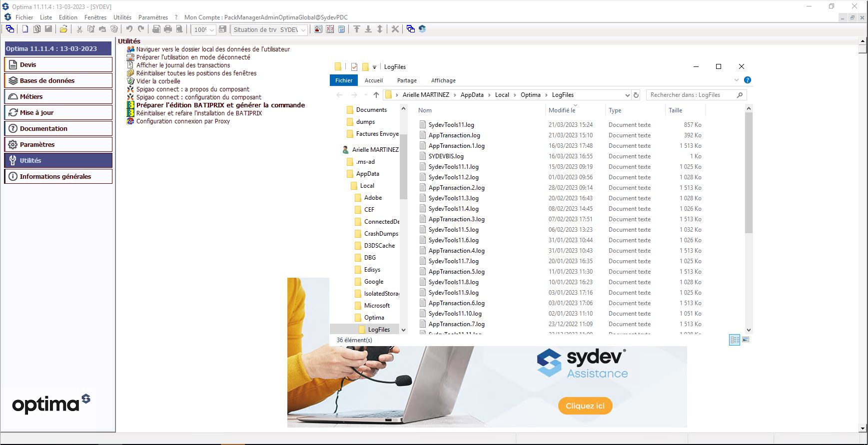Image resolution: width=868 pixels, height=445 pixels.
Task: Click the up-down double arrow icon in toolbar
Action: tap(380, 29)
